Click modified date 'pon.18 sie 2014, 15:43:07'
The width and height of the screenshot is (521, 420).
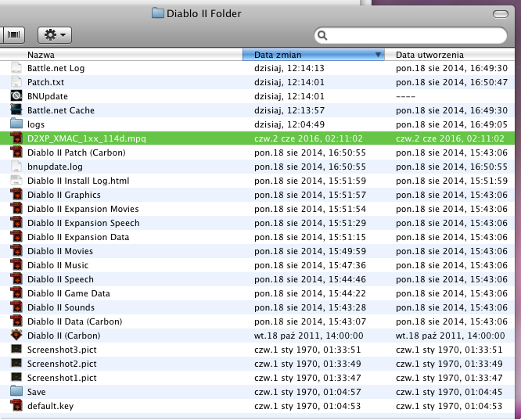(310, 321)
